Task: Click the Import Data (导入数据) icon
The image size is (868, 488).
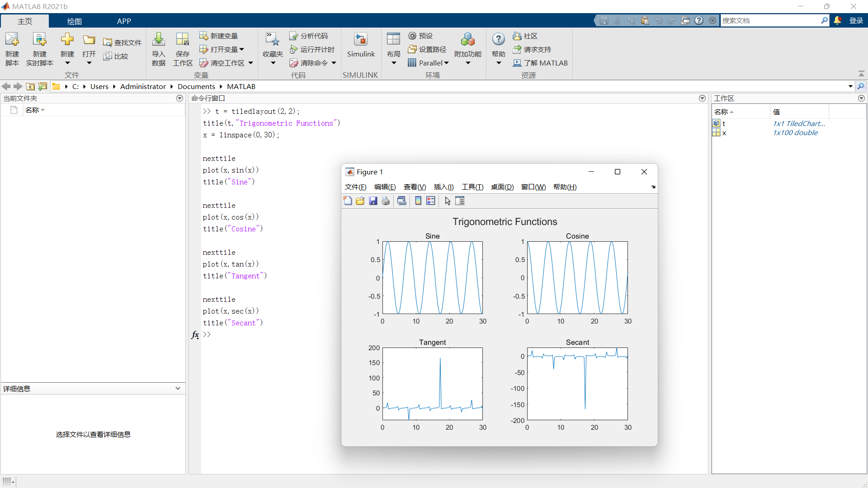Action: coord(158,40)
